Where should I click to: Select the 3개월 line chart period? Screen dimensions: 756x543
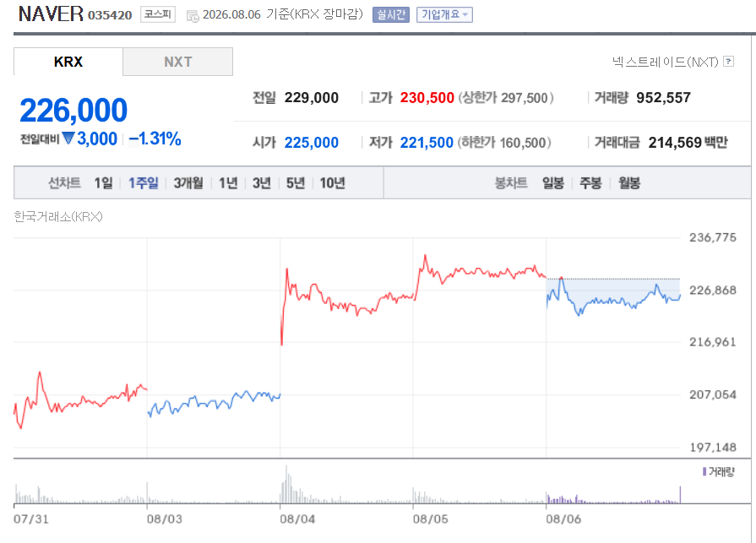pyautogui.click(x=188, y=183)
